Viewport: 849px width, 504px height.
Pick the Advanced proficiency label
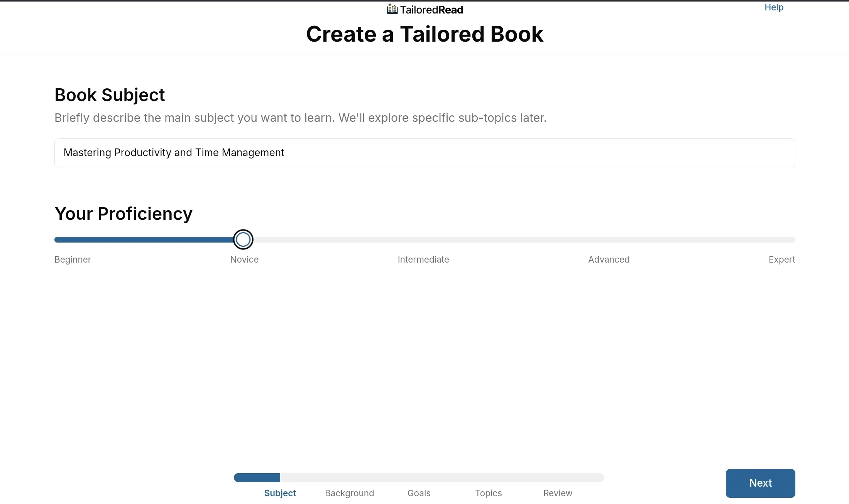click(x=609, y=260)
